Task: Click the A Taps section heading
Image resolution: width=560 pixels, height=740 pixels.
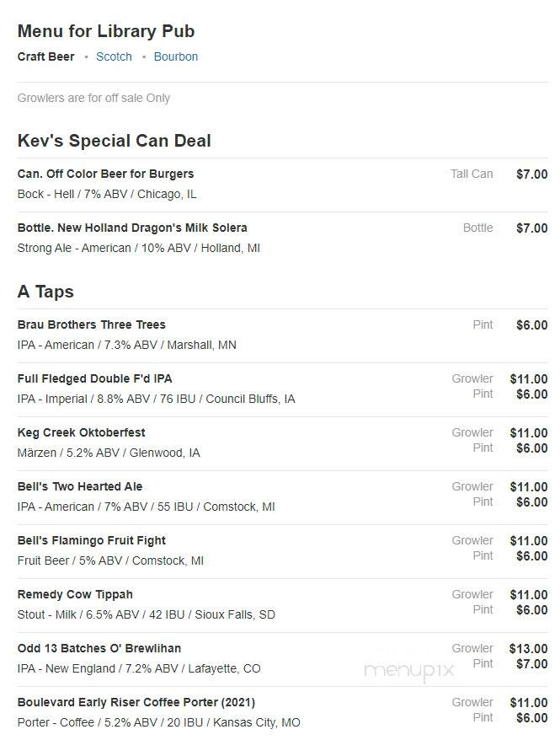Action: click(45, 291)
